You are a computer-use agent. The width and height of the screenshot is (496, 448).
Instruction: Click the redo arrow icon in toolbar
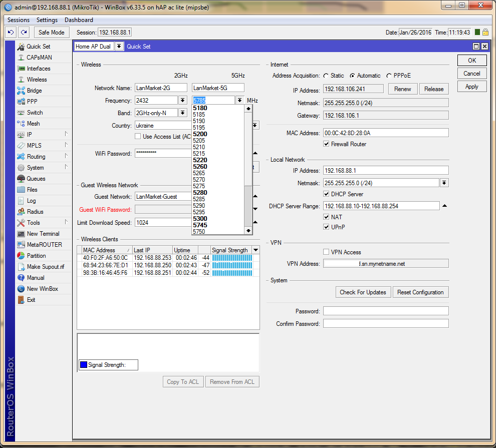24,32
